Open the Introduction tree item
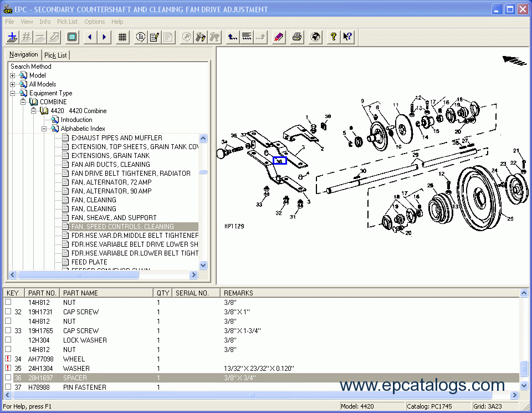Viewport: 532px width, 413px height. (x=76, y=120)
